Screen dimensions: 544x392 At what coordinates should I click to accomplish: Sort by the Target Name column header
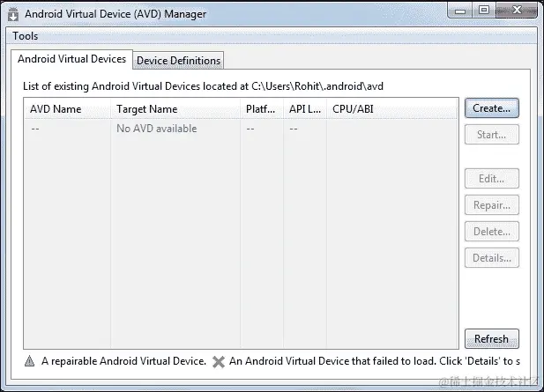[x=175, y=109]
